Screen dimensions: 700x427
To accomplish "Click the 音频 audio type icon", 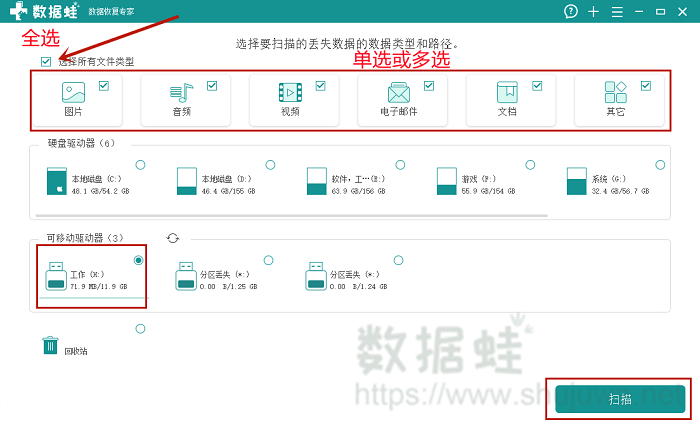I will tap(182, 92).
